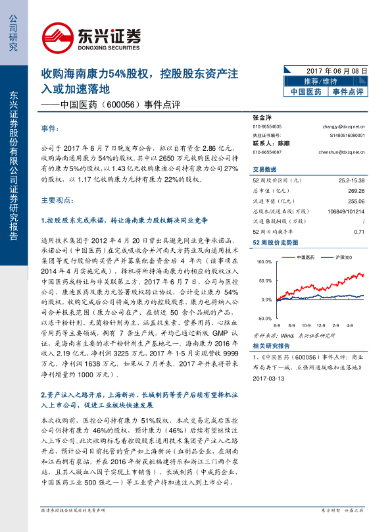The width and height of the screenshot is (392, 532).
Task: Select the subtitle 中国医药（600056）事件点评
Action: pyautogui.click(x=120, y=105)
